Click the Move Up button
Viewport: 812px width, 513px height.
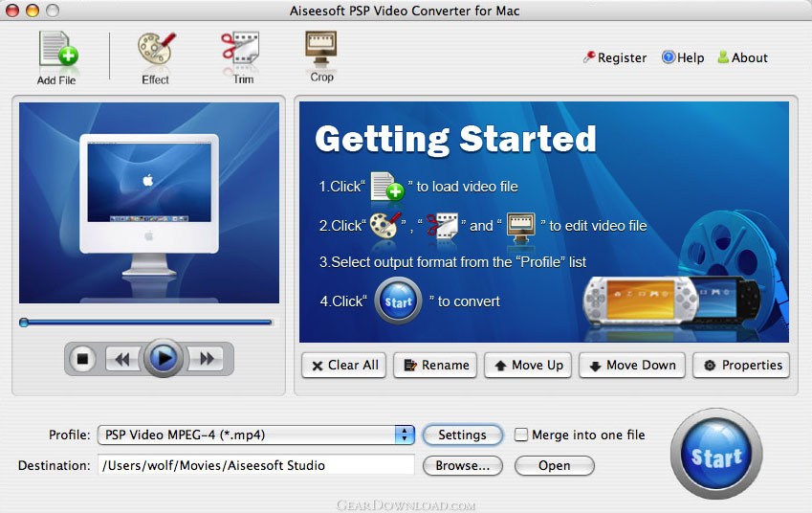coord(528,366)
